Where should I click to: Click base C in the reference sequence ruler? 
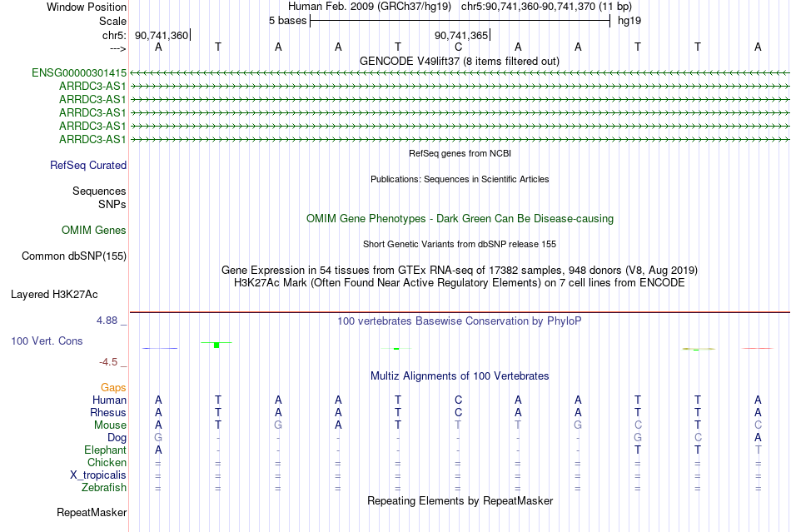[458, 47]
